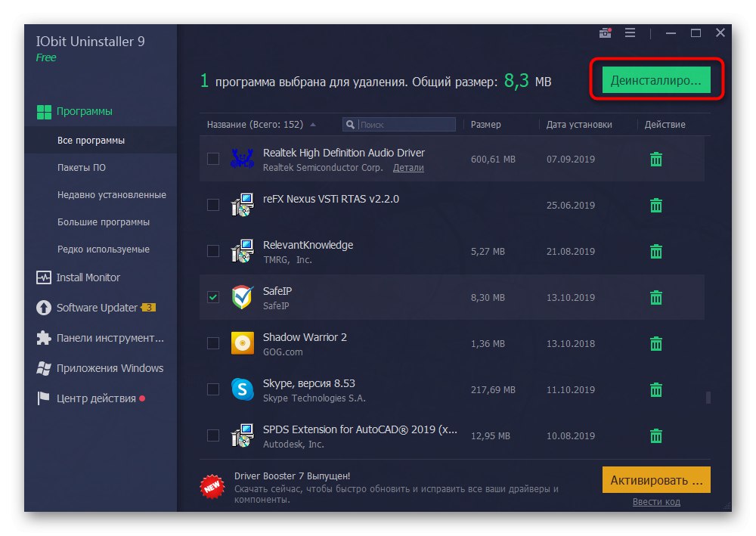
Task: Click trash icon for SPDS Extension
Action: coord(655,435)
